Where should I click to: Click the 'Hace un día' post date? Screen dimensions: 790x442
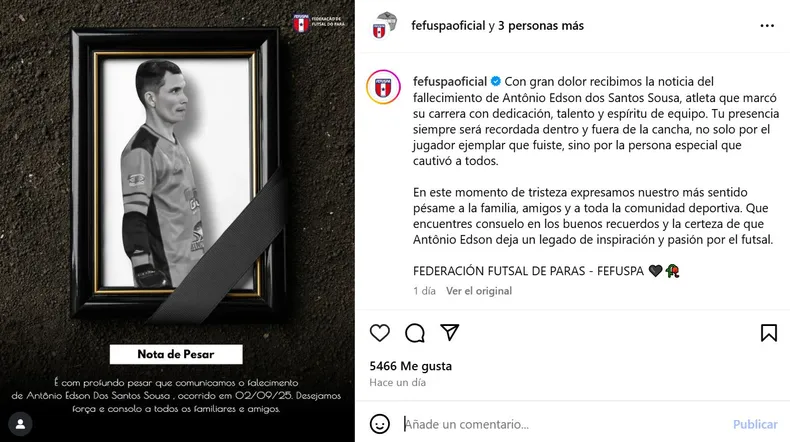click(x=398, y=383)
